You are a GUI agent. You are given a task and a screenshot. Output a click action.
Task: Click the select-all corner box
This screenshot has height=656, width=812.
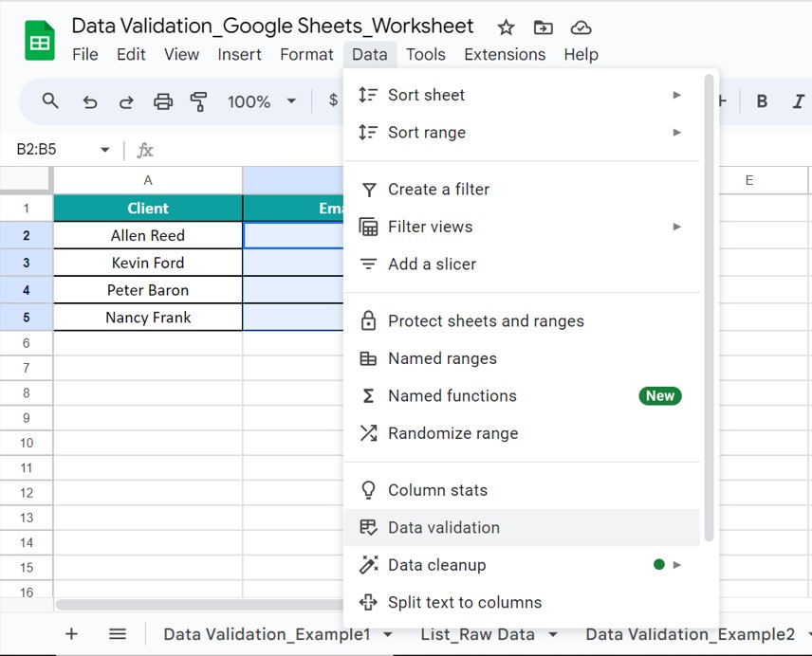(x=26, y=179)
